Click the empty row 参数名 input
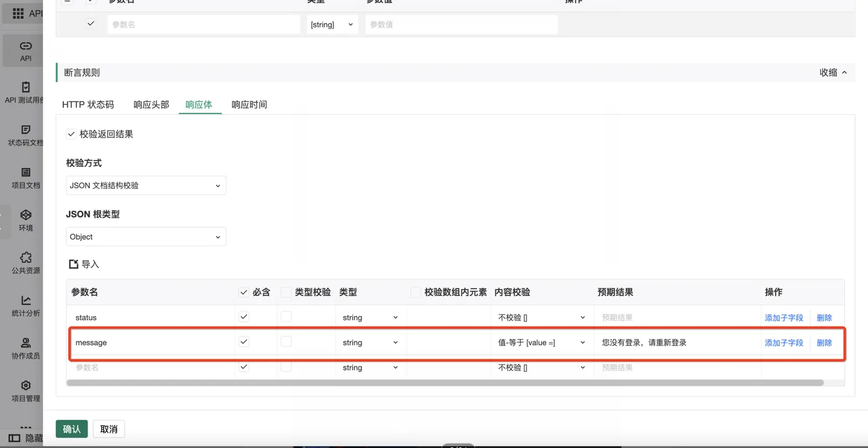The height and width of the screenshot is (448, 868). (x=151, y=367)
